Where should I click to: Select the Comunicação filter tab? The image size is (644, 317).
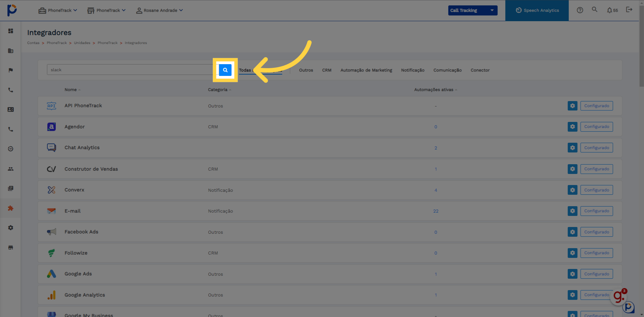[x=447, y=70]
